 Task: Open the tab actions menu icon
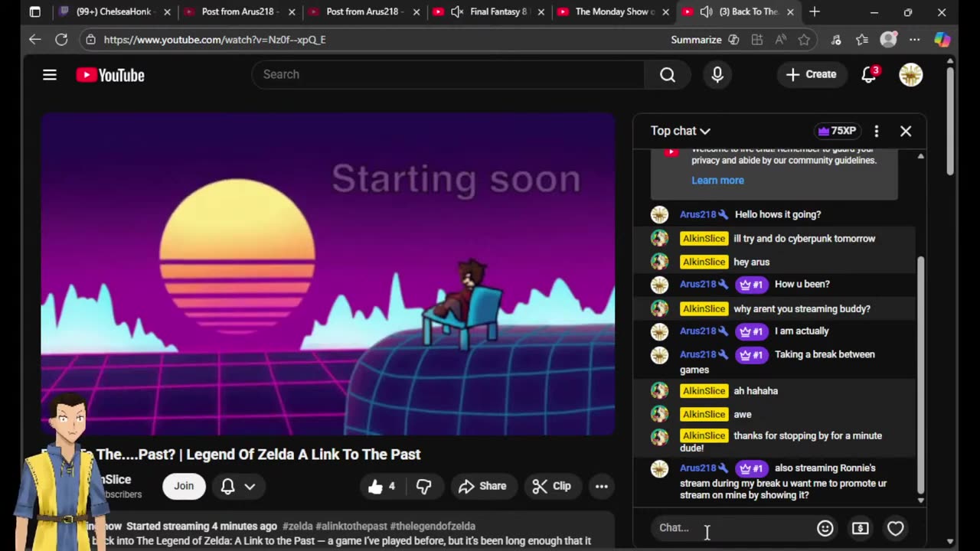pos(35,11)
